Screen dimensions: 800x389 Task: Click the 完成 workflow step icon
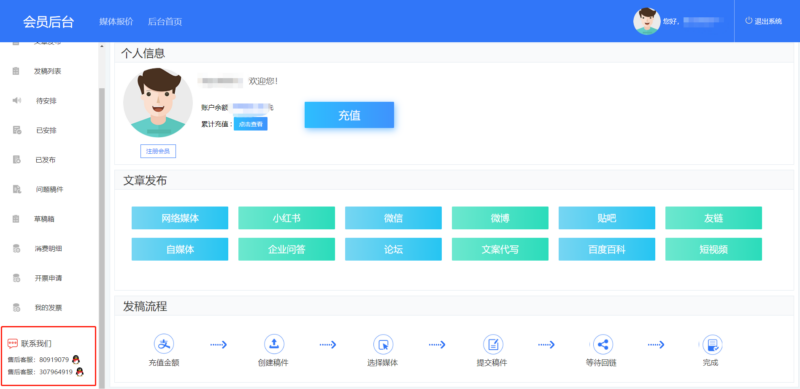click(x=712, y=344)
